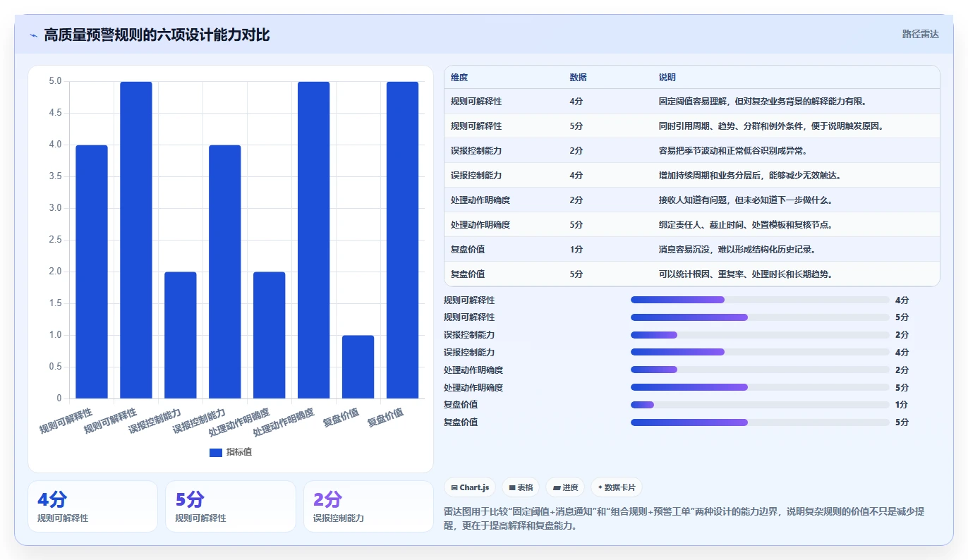
Task: Click the text 绑定责任人、截止时间、处置模板和复核节点。
Action: (746, 225)
